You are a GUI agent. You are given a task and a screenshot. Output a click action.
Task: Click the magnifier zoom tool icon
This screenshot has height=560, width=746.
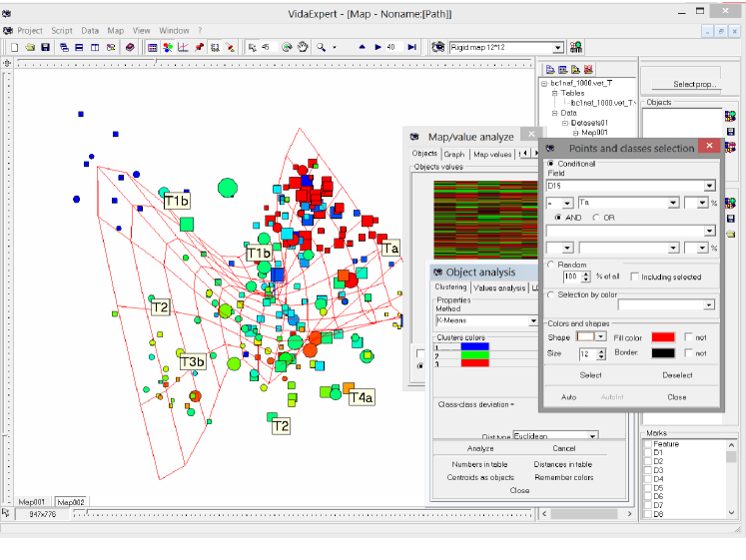coord(321,47)
